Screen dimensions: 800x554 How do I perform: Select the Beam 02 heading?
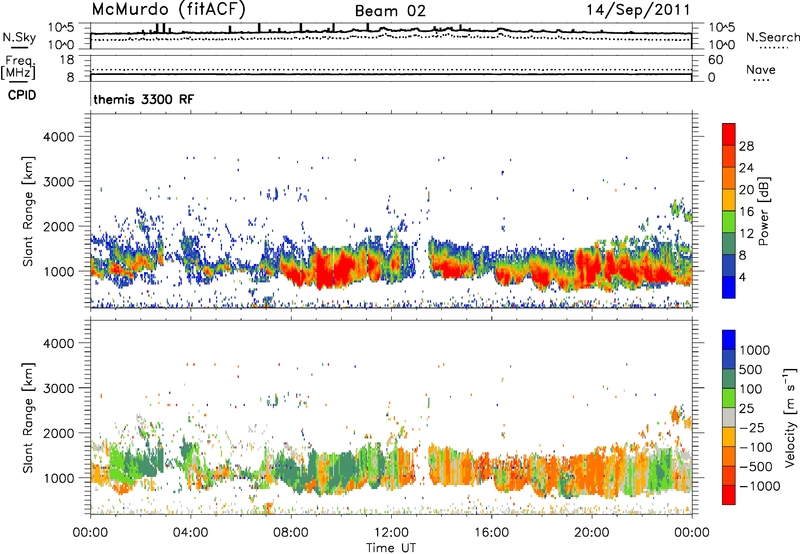pyautogui.click(x=390, y=11)
